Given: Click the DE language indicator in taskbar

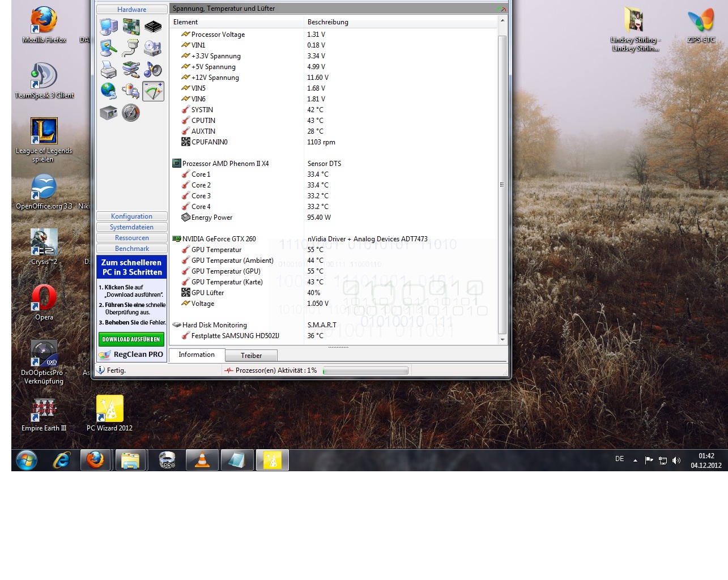Looking at the screenshot, I should [620, 459].
